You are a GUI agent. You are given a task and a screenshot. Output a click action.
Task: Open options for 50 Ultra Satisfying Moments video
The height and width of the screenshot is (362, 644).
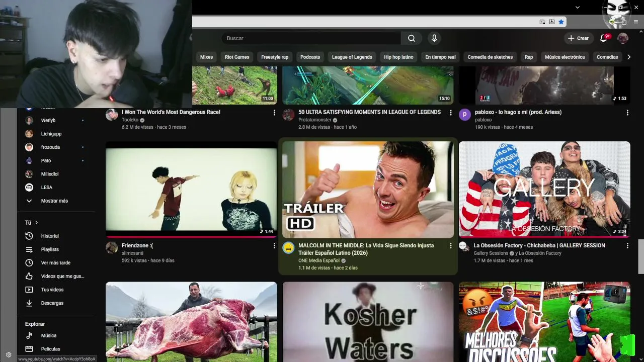coord(451,113)
